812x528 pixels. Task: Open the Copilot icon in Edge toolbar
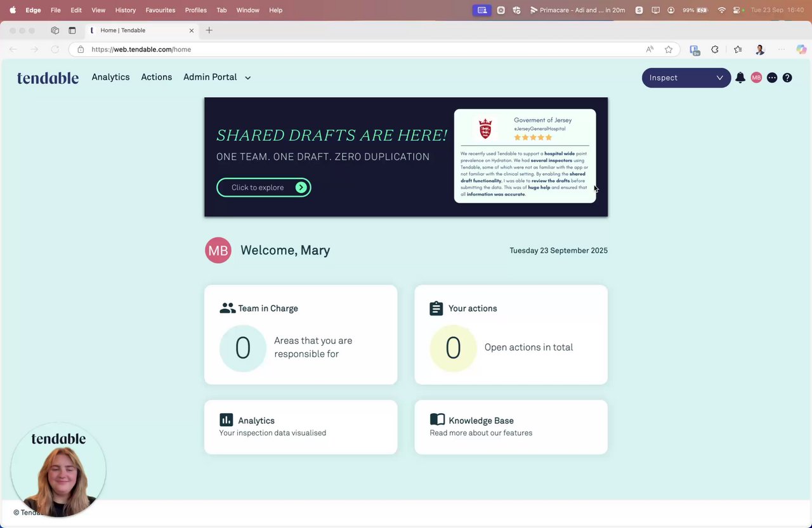[801, 49]
